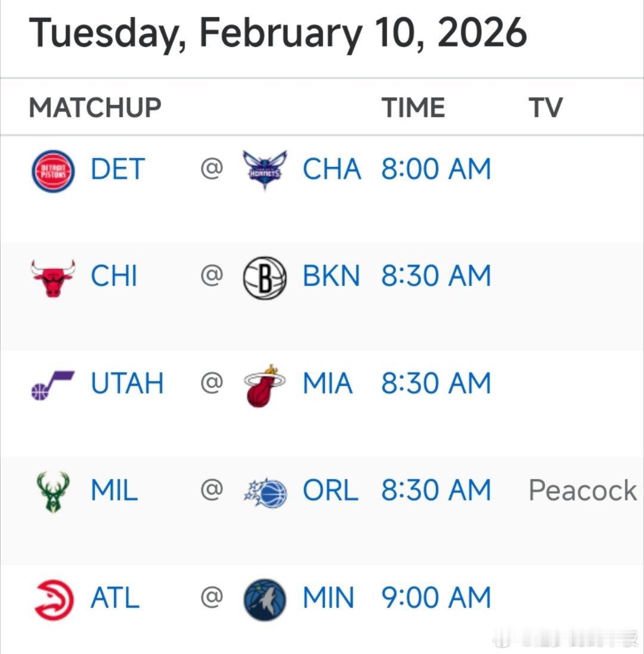This screenshot has width=644, height=654.
Task: Click the Chicago Bulls logo
Action: [52, 278]
